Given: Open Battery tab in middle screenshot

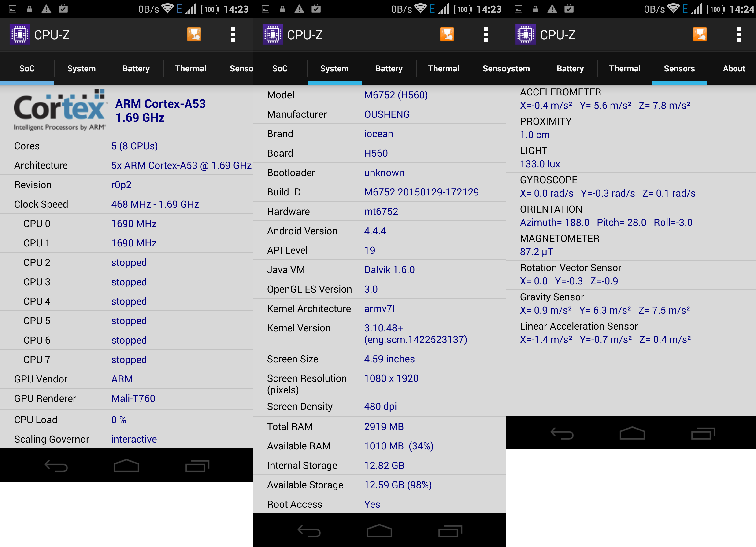Looking at the screenshot, I should 389,69.
